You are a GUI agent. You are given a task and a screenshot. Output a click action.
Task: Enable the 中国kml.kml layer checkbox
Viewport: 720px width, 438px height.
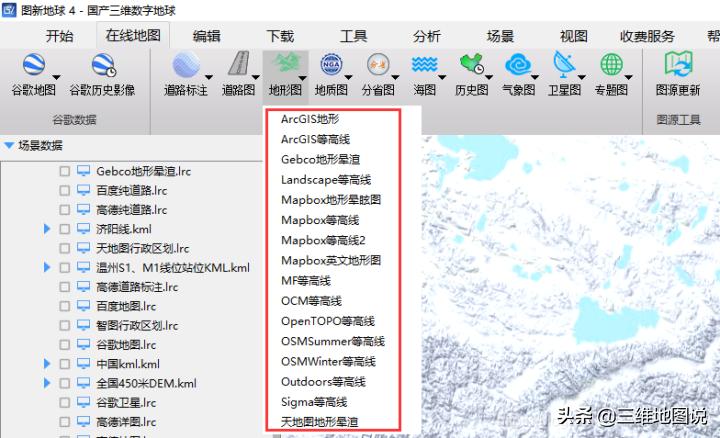(x=65, y=364)
